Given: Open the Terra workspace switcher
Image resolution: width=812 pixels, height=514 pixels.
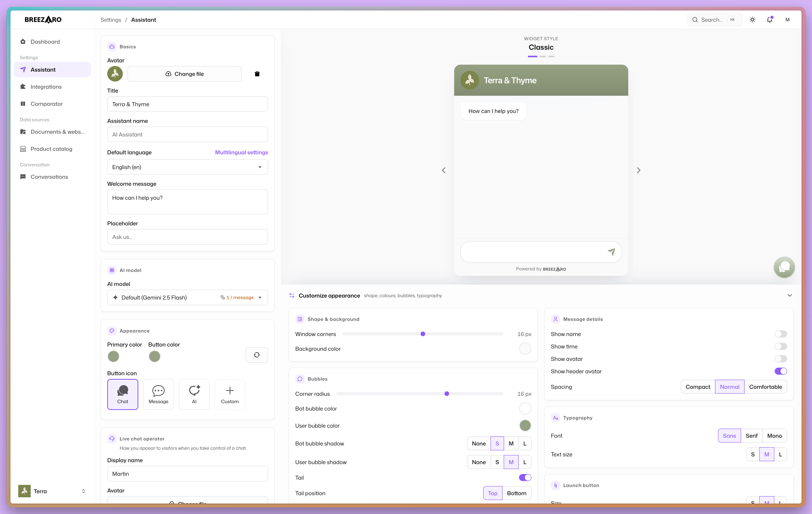Looking at the screenshot, I should click(x=52, y=491).
